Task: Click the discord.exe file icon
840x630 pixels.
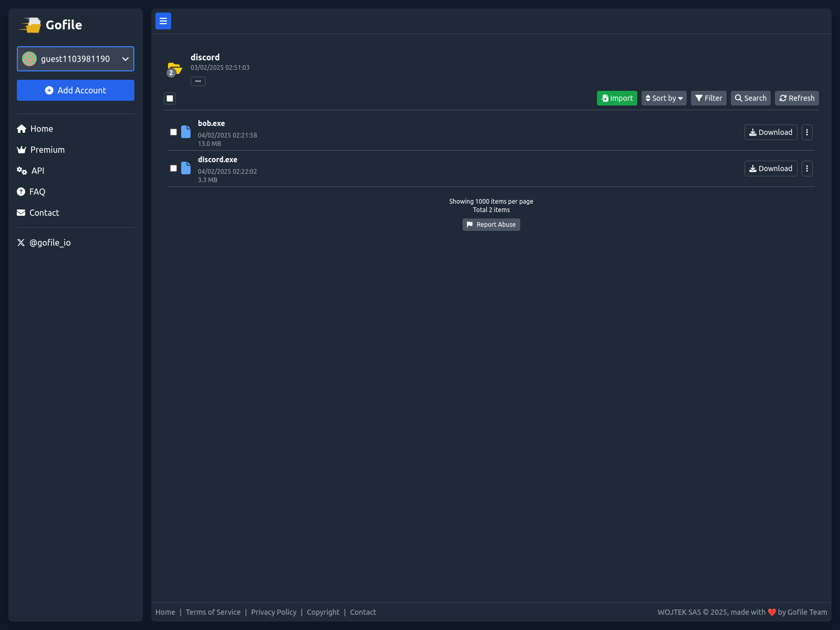Action: click(x=186, y=168)
